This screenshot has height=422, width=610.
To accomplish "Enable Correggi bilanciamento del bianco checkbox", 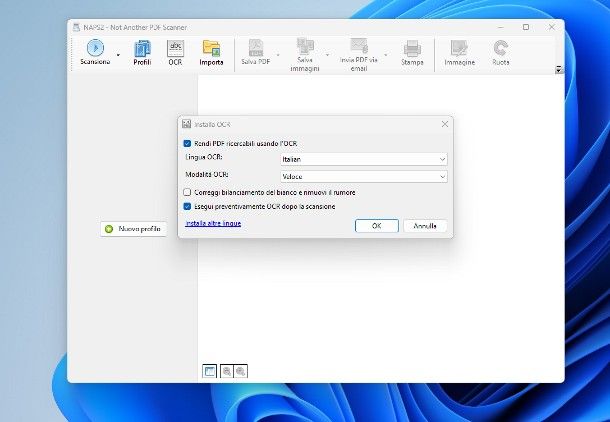I will [187, 192].
